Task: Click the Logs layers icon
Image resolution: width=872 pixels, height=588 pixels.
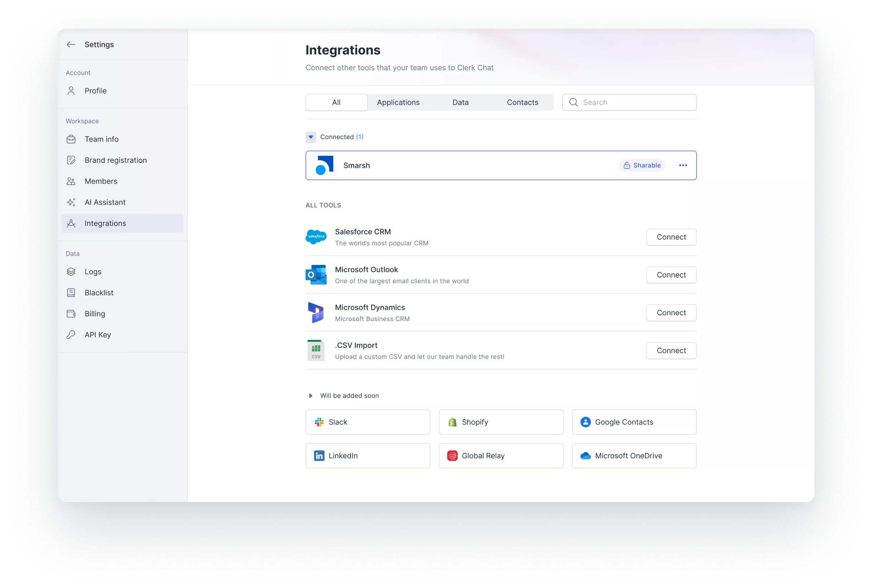Action: [x=71, y=271]
